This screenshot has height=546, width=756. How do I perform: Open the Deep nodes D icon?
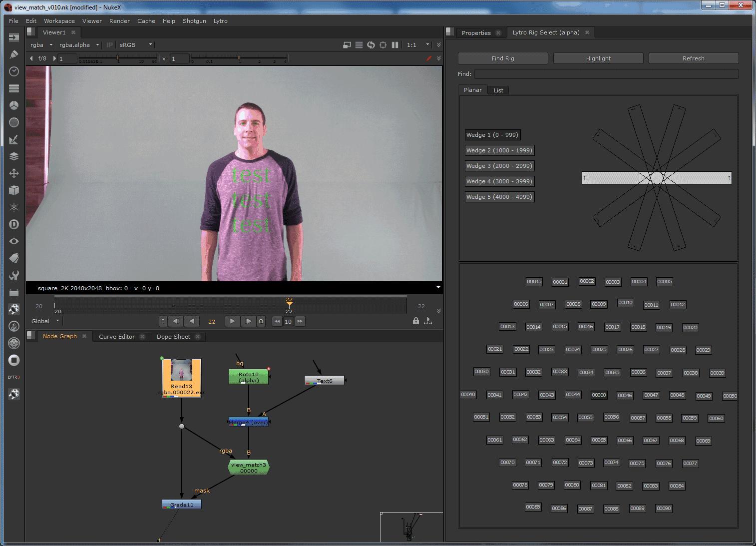click(x=14, y=224)
